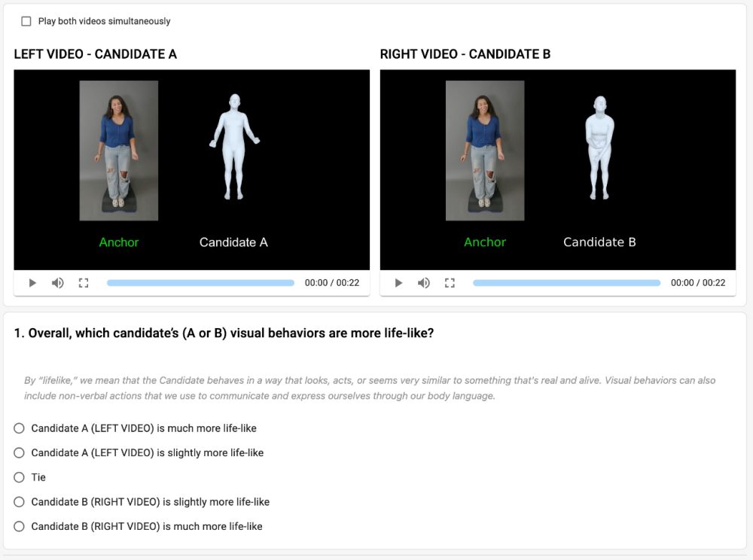
Task: Mute the right video's audio
Action: click(x=423, y=283)
